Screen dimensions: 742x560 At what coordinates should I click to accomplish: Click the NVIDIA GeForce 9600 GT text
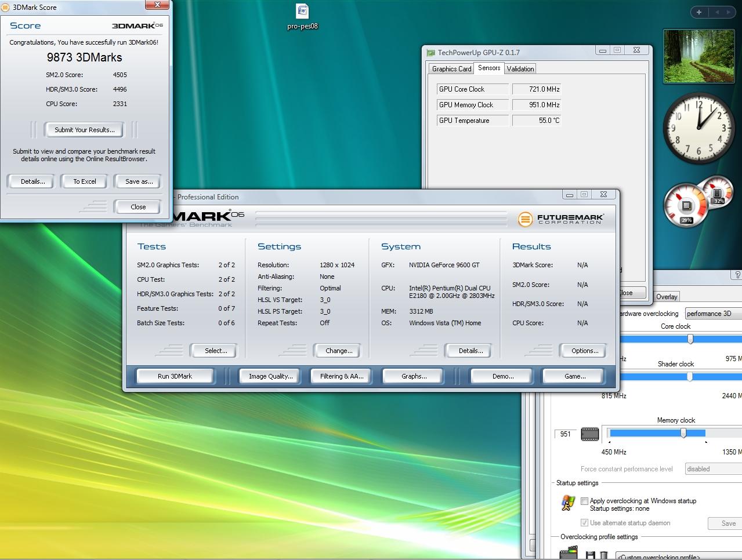444,265
